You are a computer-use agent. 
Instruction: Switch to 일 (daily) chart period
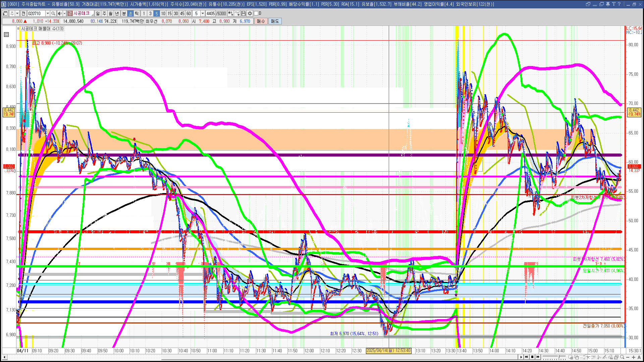[98, 13]
